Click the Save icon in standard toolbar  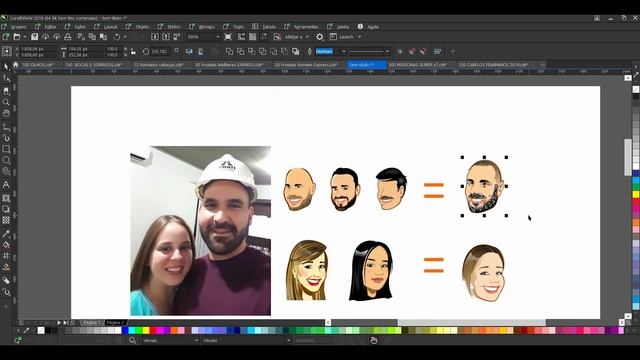35,37
